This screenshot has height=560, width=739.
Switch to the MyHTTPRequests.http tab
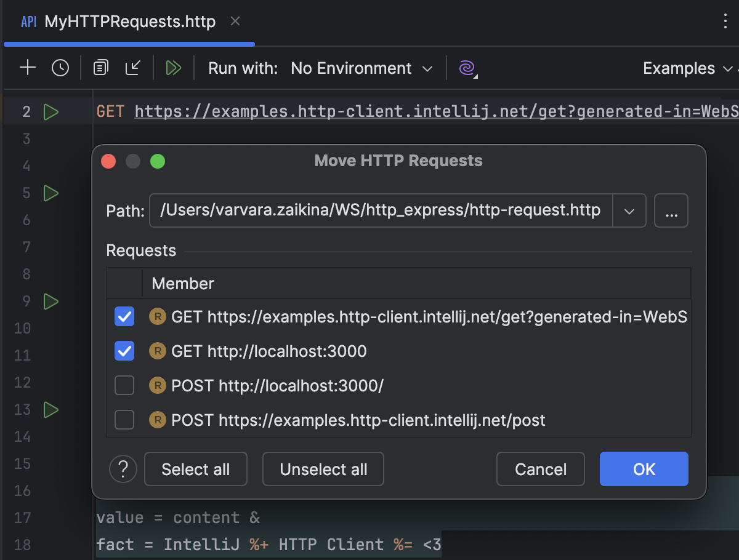click(129, 22)
